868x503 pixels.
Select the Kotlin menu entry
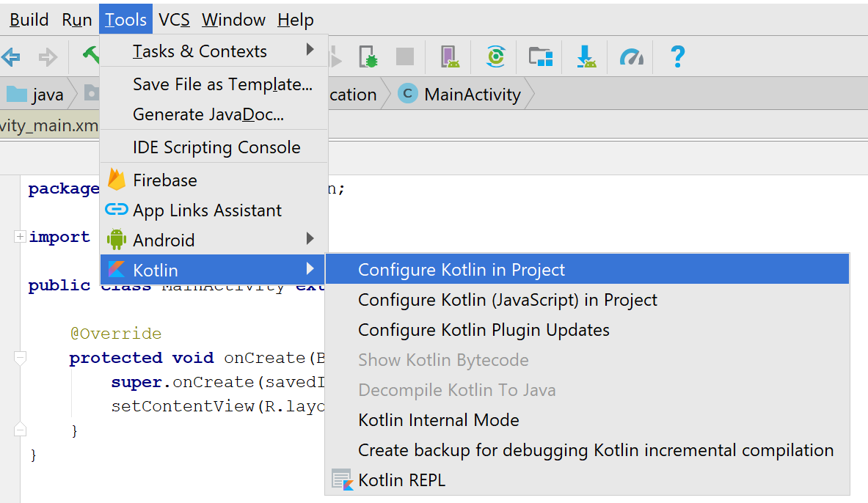[x=213, y=270]
